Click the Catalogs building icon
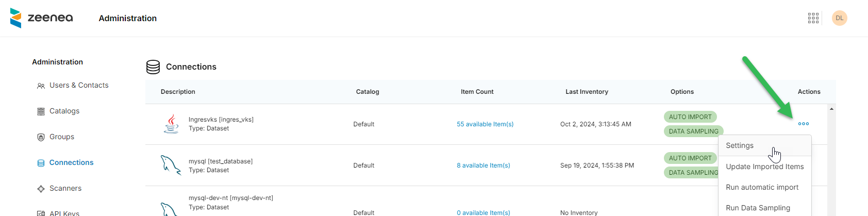Screen dimensions: 868x216 click(x=41, y=111)
